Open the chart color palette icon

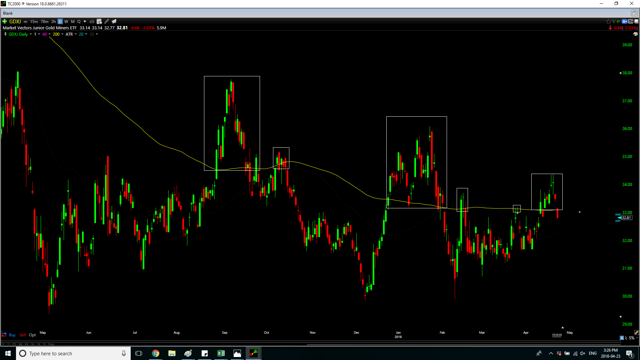(636, 34)
